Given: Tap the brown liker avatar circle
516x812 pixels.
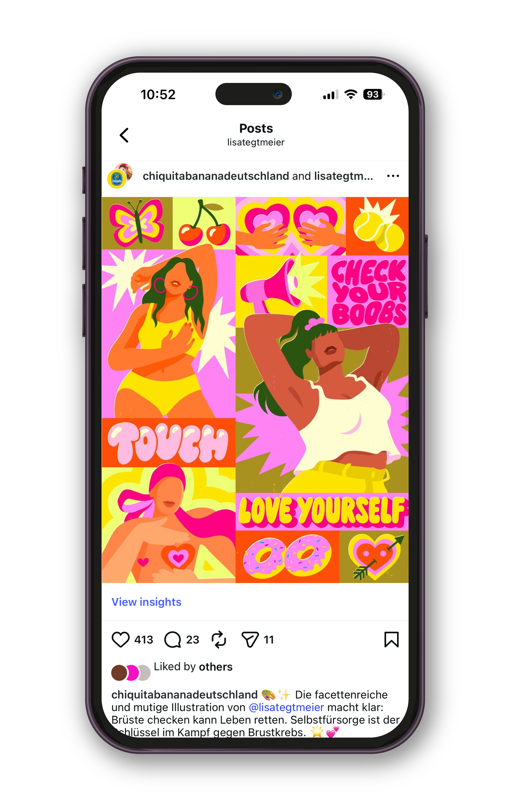Looking at the screenshot, I should 119,673.
